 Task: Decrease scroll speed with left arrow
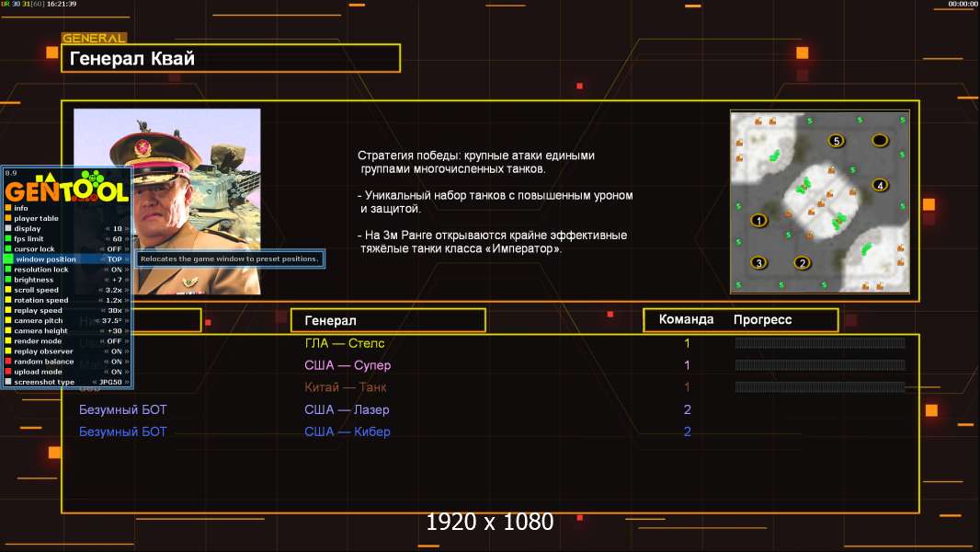(x=100, y=290)
